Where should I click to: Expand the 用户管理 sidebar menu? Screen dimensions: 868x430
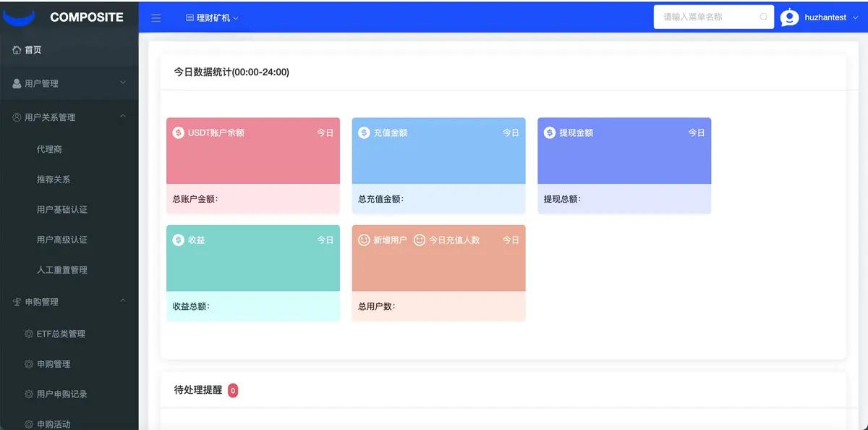[69, 83]
